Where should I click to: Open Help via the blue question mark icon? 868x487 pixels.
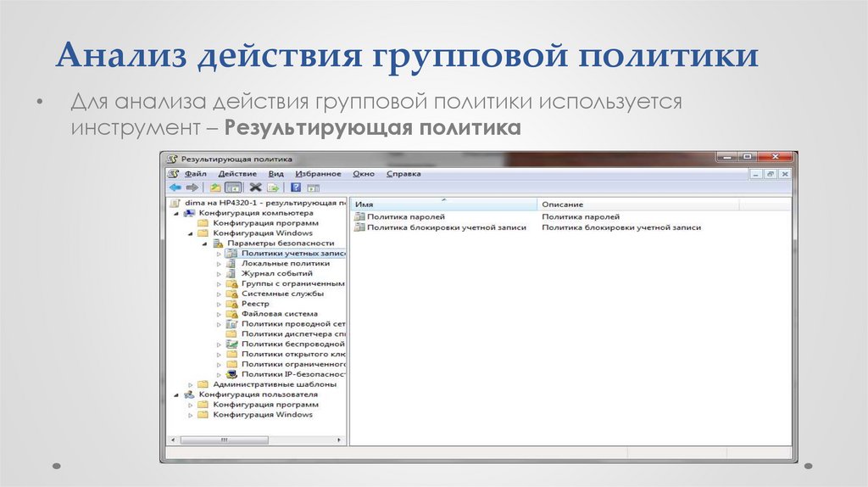point(296,188)
